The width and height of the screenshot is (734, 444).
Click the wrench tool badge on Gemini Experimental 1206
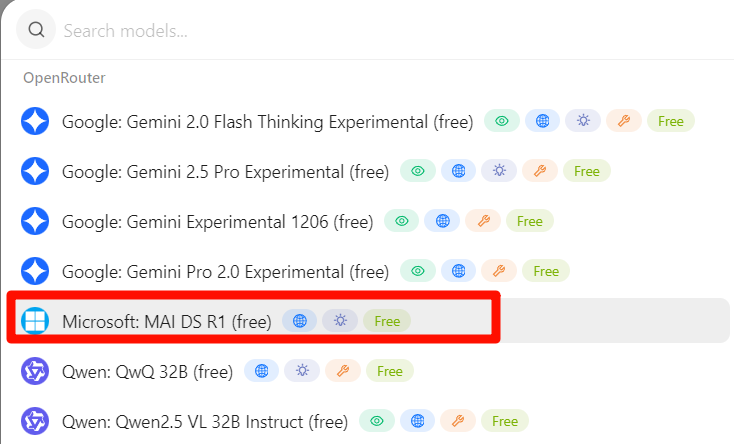click(x=483, y=221)
